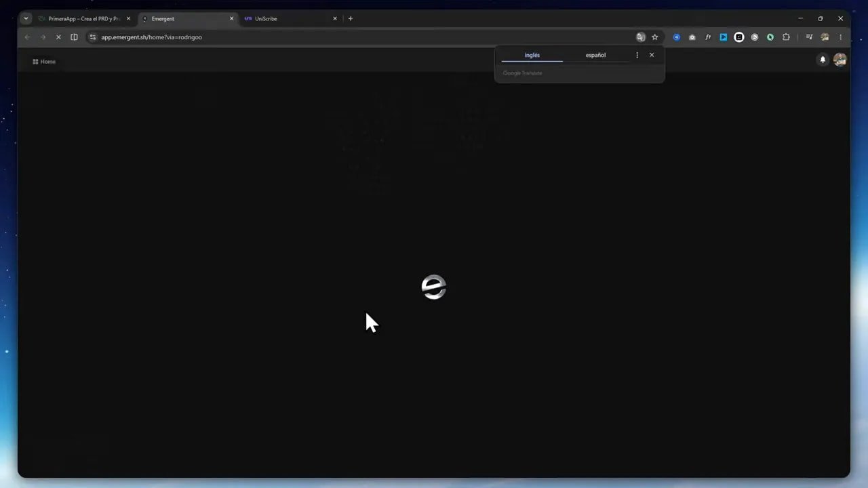Image resolution: width=868 pixels, height=488 pixels.
Task: Open the Emergent user avatar menu
Action: [x=840, y=60]
